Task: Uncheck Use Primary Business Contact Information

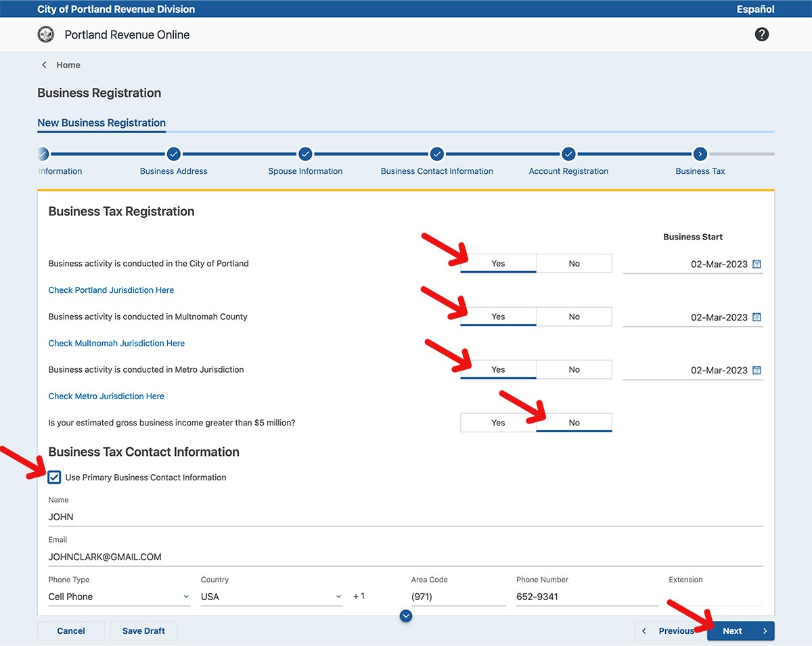Action: (55, 478)
